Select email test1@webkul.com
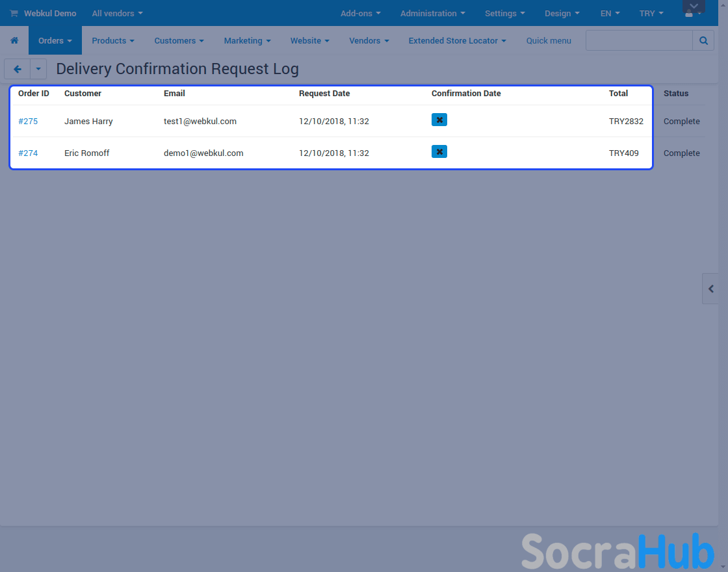Screen dimensions: 728x572 (200, 121)
